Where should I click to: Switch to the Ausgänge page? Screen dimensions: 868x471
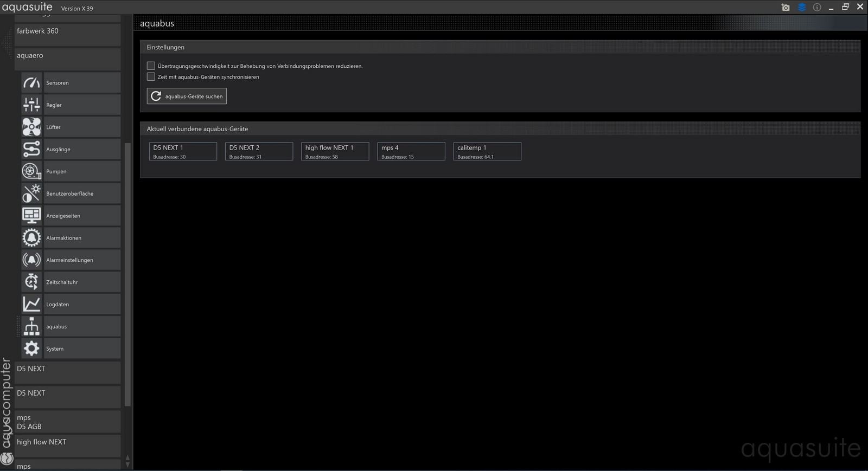click(82, 149)
